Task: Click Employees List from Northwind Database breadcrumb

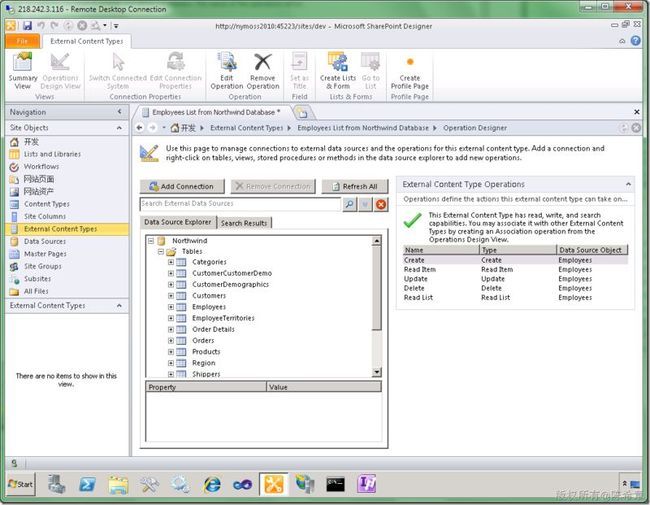Action: 363,128
